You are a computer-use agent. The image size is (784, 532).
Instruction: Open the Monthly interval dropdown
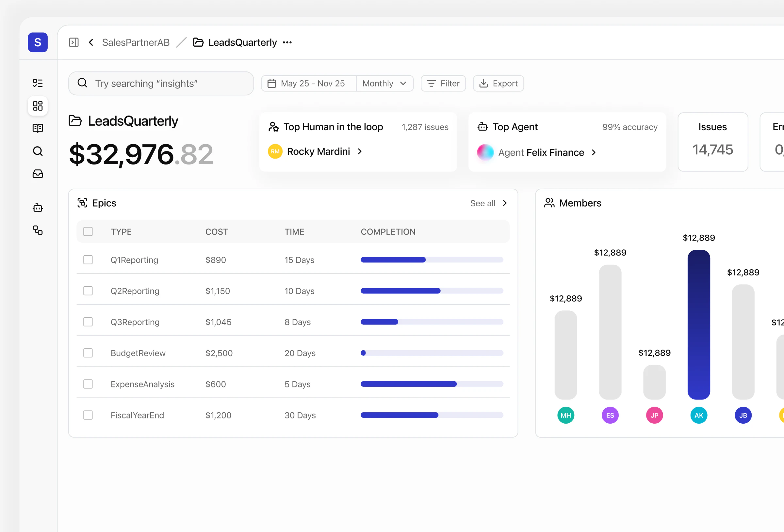coord(384,83)
